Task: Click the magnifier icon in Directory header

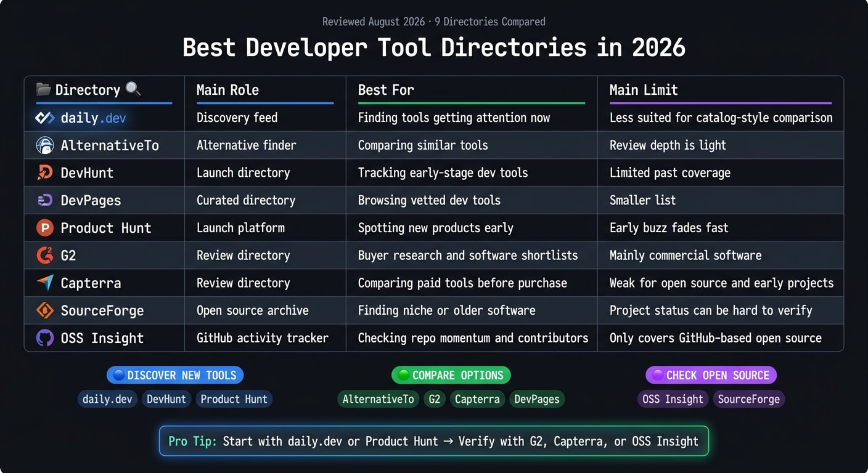Action: click(x=133, y=89)
